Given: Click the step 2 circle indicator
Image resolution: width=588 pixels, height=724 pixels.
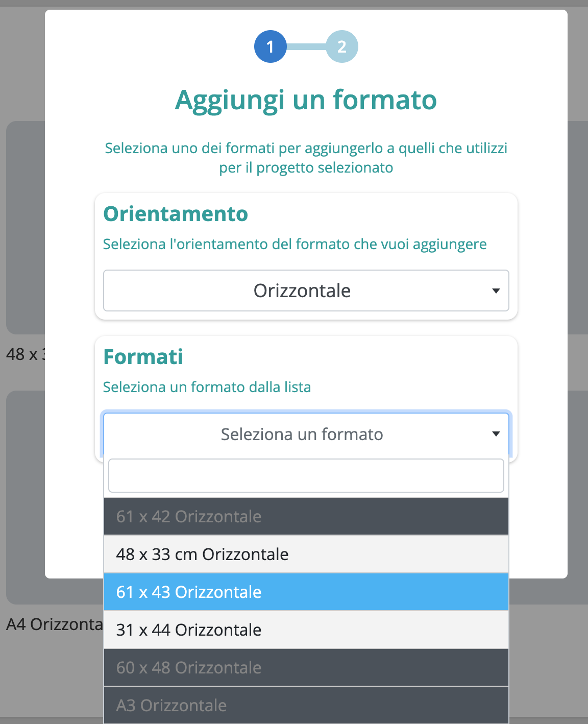Looking at the screenshot, I should click(342, 46).
